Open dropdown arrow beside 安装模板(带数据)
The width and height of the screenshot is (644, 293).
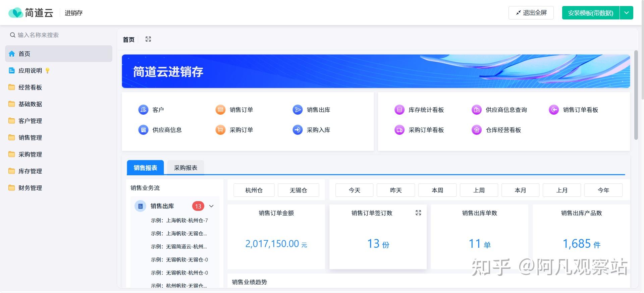tap(627, 13)
